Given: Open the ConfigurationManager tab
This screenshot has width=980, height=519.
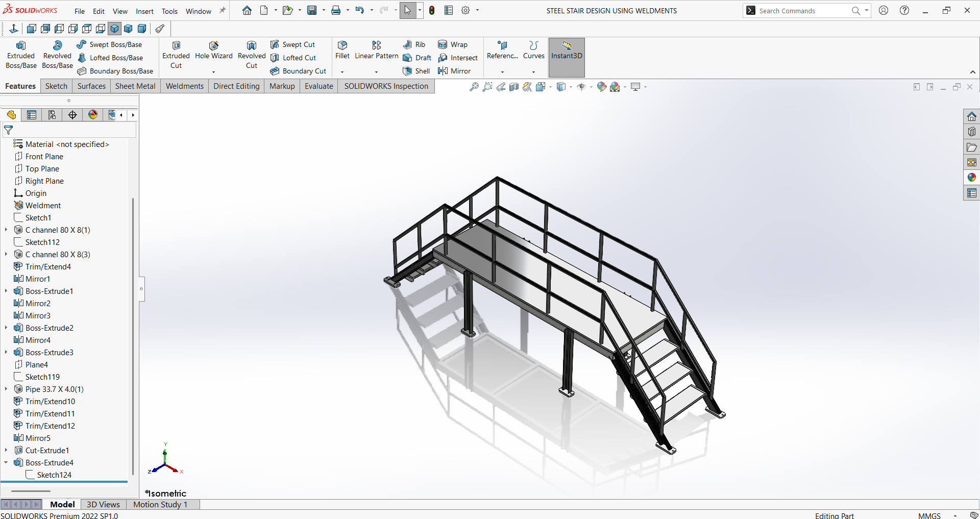Looking at the screenshot, I should coord(52,115).
